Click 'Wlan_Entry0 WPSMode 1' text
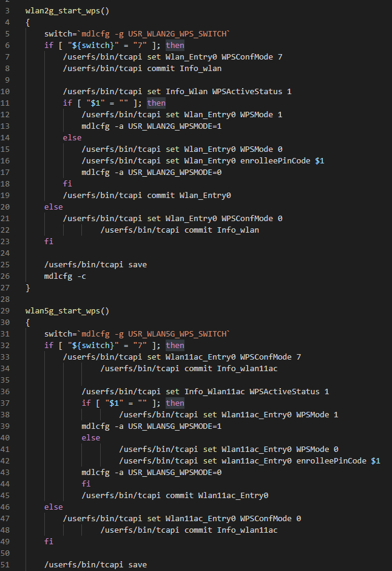The height and width of the screenshot is (571, 392). pyautogui.click(x=233, y=115)
